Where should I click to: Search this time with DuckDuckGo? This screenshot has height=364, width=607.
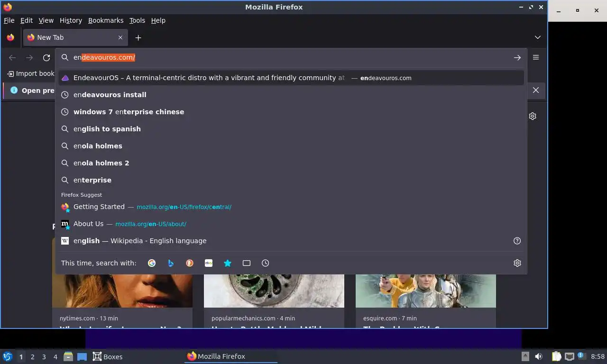tap(190, 263)
